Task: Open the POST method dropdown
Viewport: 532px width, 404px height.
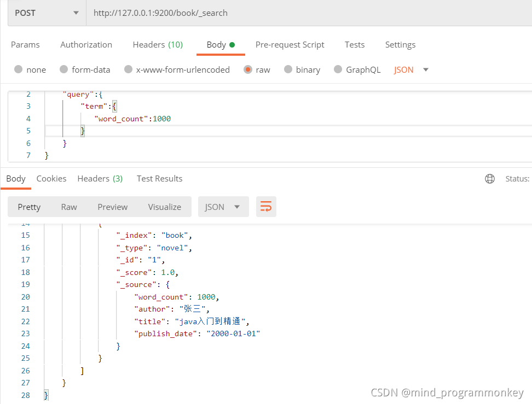Action: coord(47,13)
